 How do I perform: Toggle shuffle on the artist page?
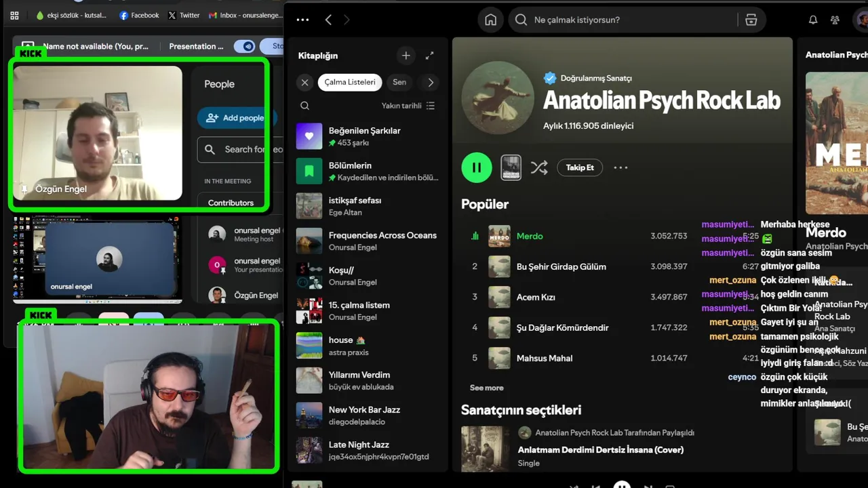(539, 167)
